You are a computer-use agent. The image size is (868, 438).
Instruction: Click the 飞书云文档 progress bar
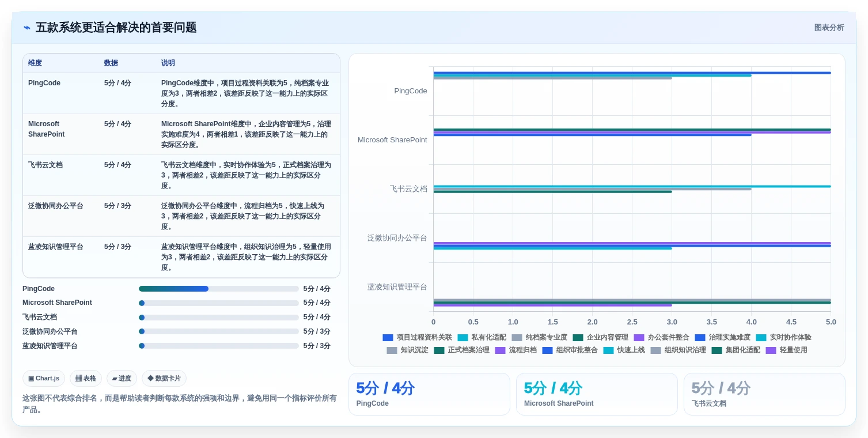pos(219,317)
